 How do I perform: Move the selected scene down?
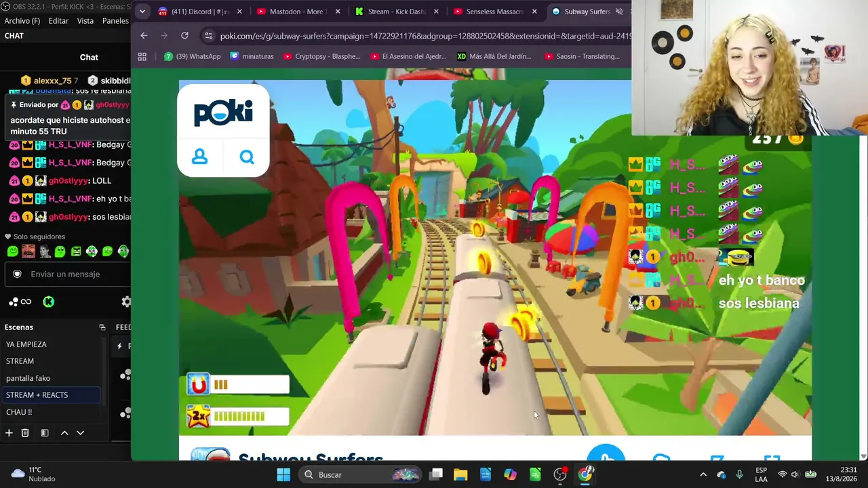tap(80, 432)
